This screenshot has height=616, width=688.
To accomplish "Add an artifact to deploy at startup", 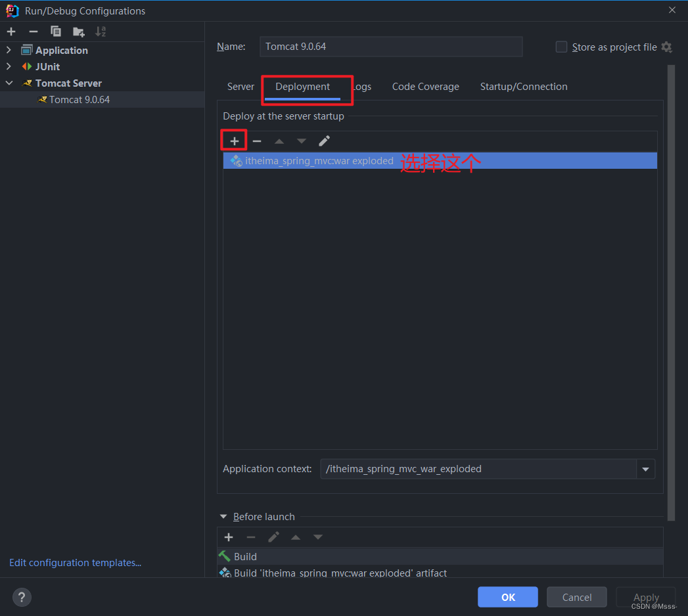I will click(x=233, y=140).
